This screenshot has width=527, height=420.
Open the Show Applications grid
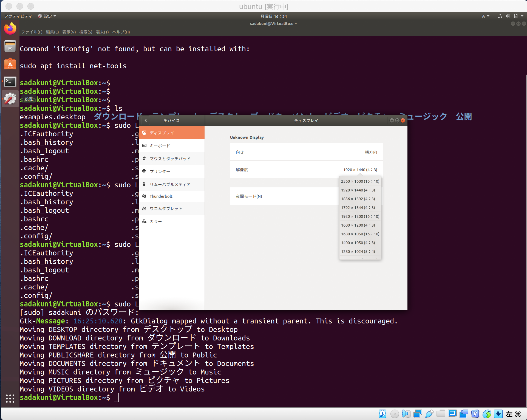(10, 398)
